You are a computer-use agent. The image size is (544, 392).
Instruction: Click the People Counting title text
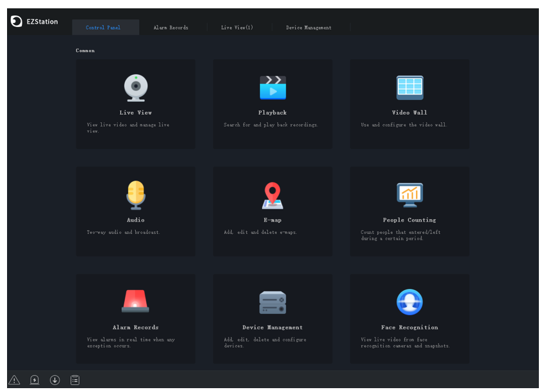(409, 220)
